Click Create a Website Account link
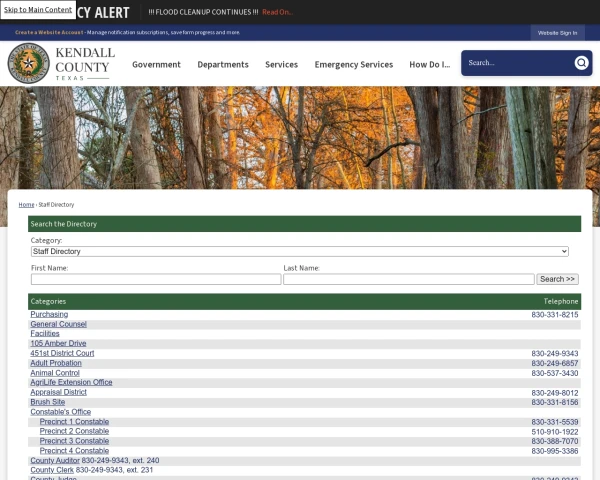The height and width of the screenshot is (480, 600). pyautogui.click(x=49, y=32)
